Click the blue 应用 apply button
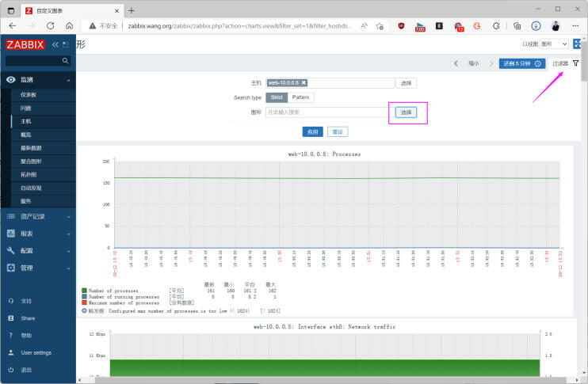This screenshot has width=588, height=384. click(313, 132)
